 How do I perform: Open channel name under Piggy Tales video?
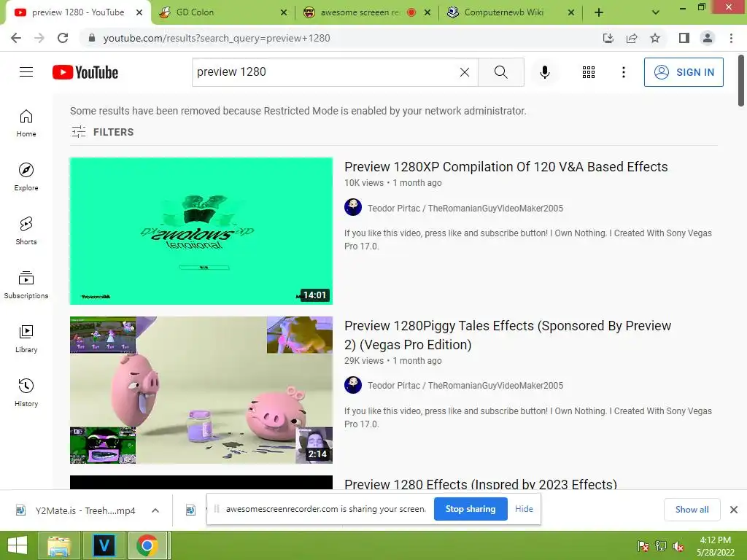click(465, 385)
